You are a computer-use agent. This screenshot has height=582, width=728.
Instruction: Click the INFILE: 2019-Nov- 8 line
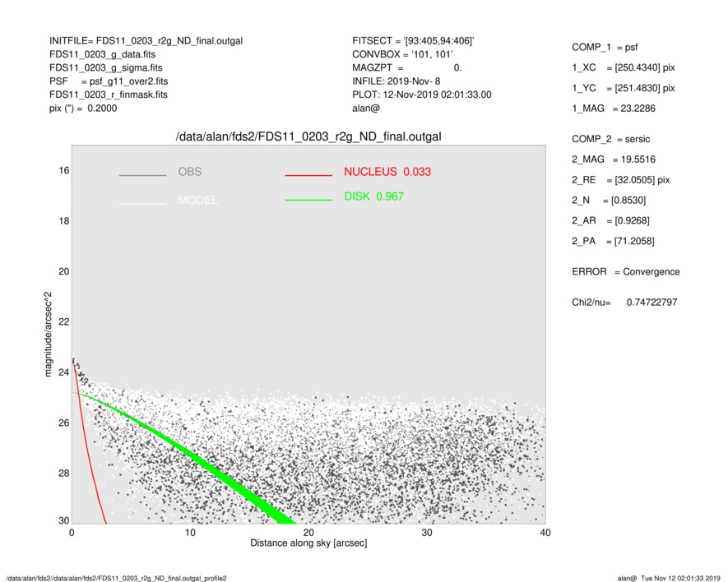(x=396, y=81)
